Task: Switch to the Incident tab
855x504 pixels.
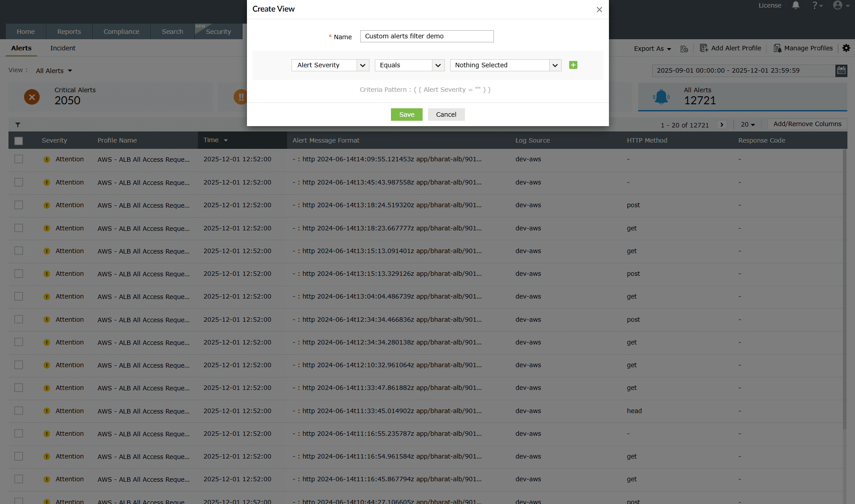Action: click(x=62, y=48)
